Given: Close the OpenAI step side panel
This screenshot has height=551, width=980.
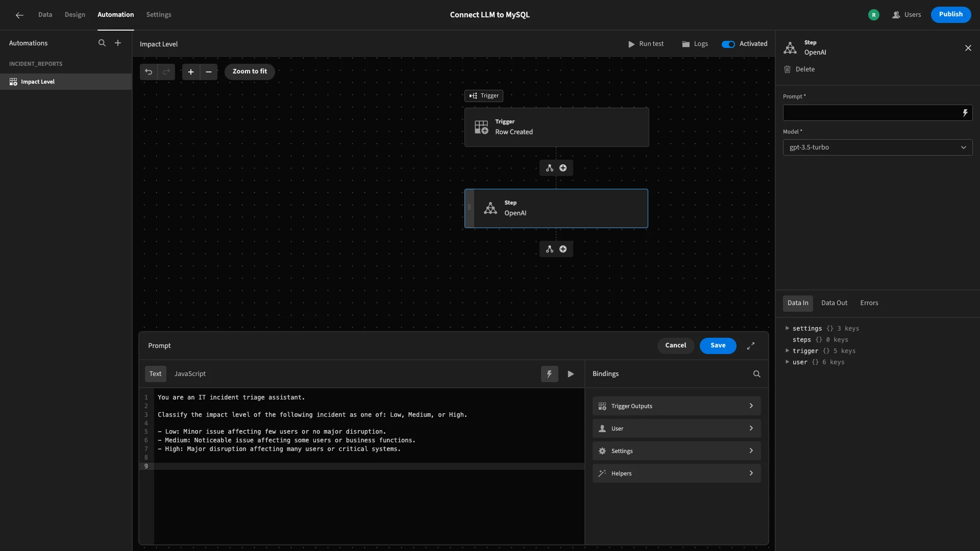Looking at the screenshot, I should [x=968, y=48].
